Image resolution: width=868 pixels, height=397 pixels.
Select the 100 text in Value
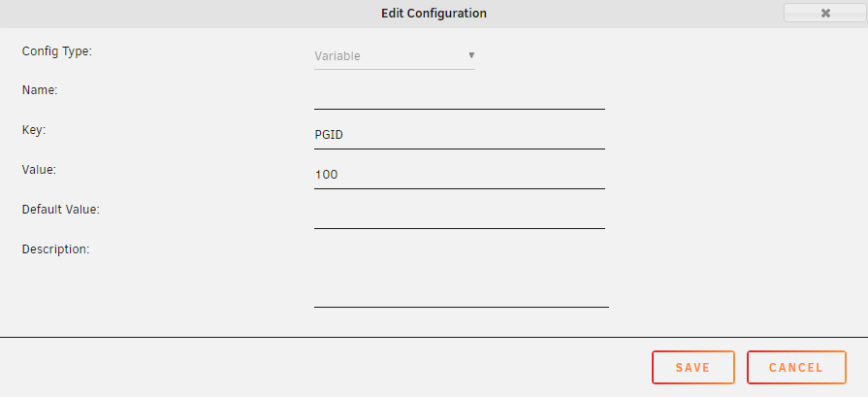tap(325, 175)
